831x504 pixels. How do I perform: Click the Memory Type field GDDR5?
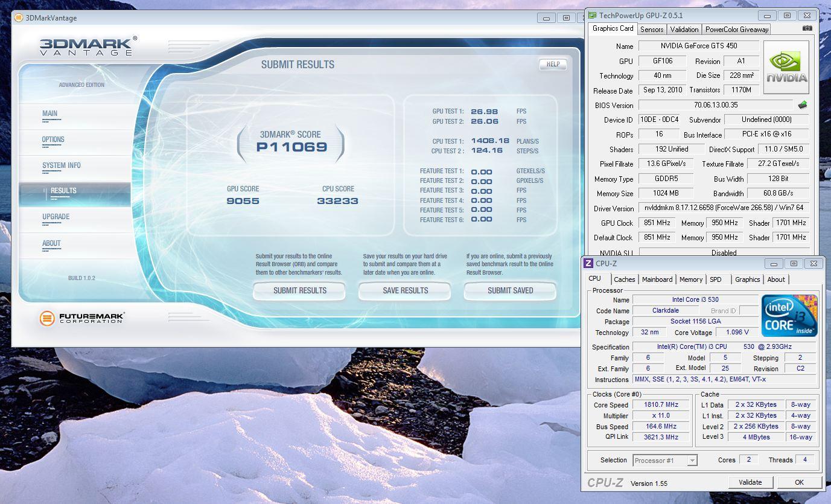pos(666,179)
